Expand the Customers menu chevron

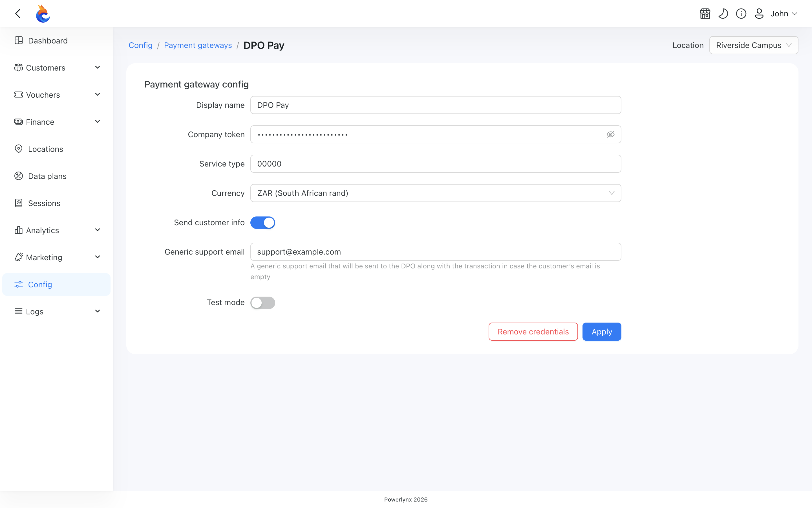(98, 67)
